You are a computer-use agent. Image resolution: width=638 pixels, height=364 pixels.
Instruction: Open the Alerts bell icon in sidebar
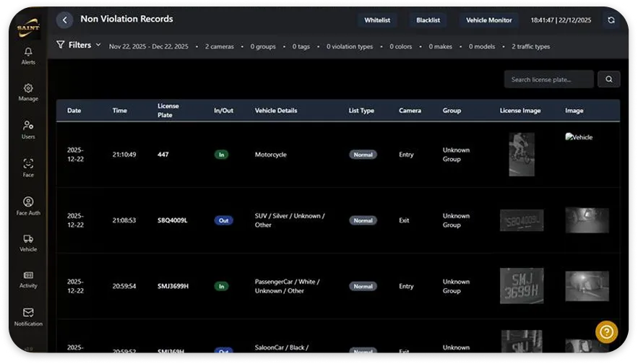[28, 53]
